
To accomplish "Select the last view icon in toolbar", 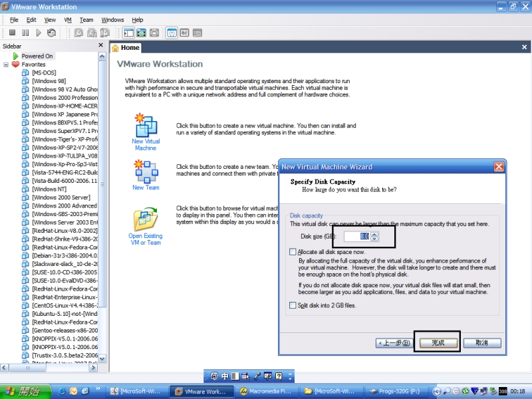I will (198, 33).
